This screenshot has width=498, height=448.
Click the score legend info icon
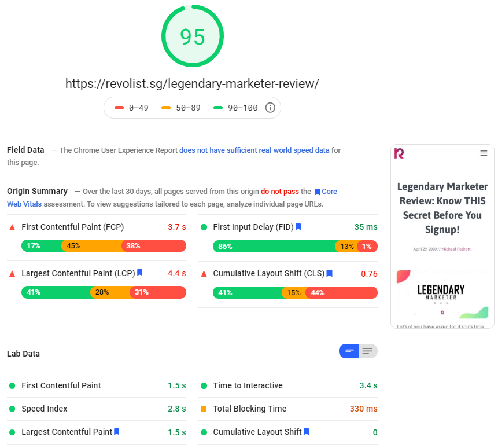(x=270, y=108)
